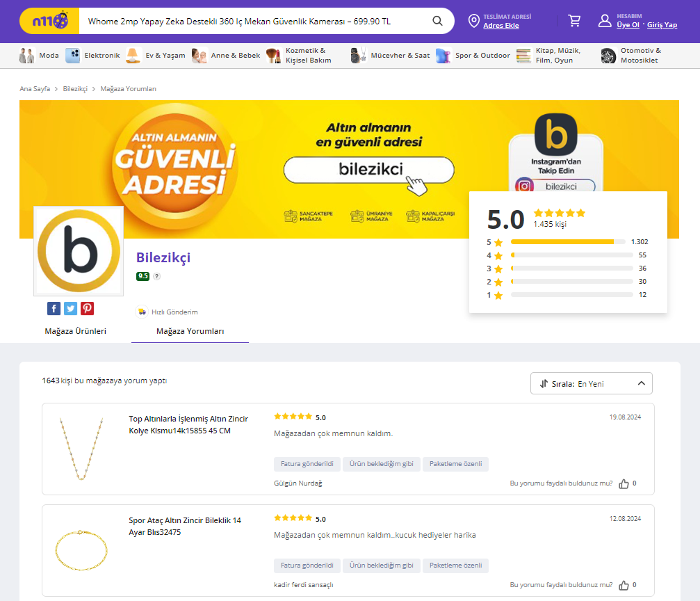Screen dimensions: 700x601
Task: Click the Hızlı Gönderim label
Action: tap(174, 312)
